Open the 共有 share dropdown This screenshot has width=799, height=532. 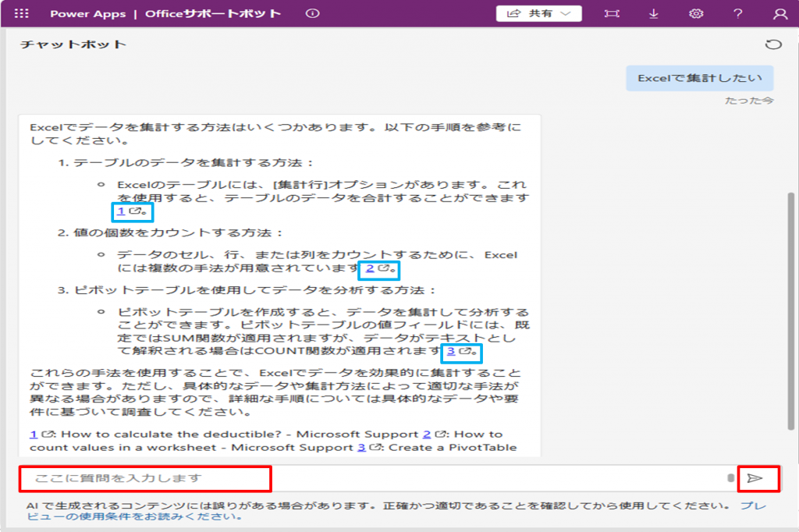pyautogui.click(x=538, y=13)
